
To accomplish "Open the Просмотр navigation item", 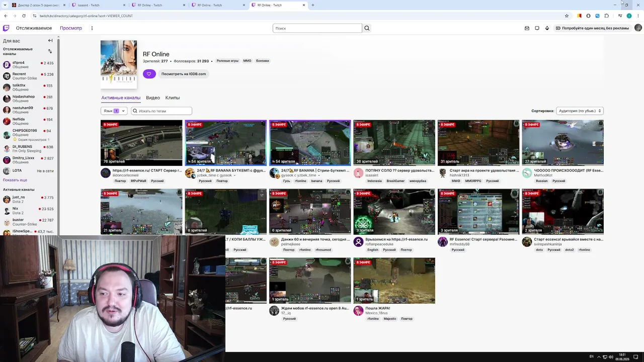I will click(71, 28).
